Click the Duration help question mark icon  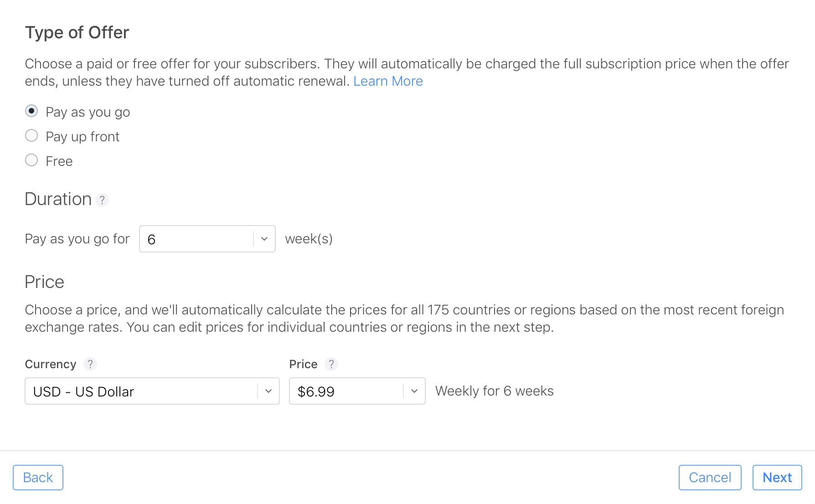coord(102,200)
